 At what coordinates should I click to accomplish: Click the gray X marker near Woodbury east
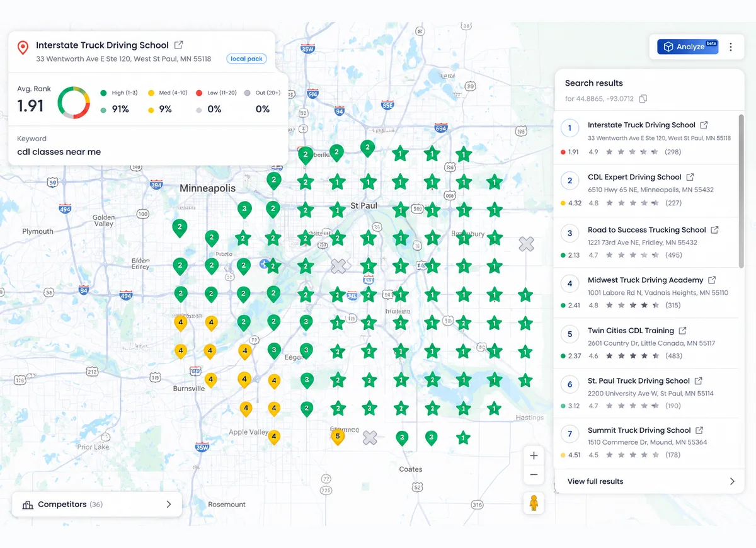click(526, 244)
